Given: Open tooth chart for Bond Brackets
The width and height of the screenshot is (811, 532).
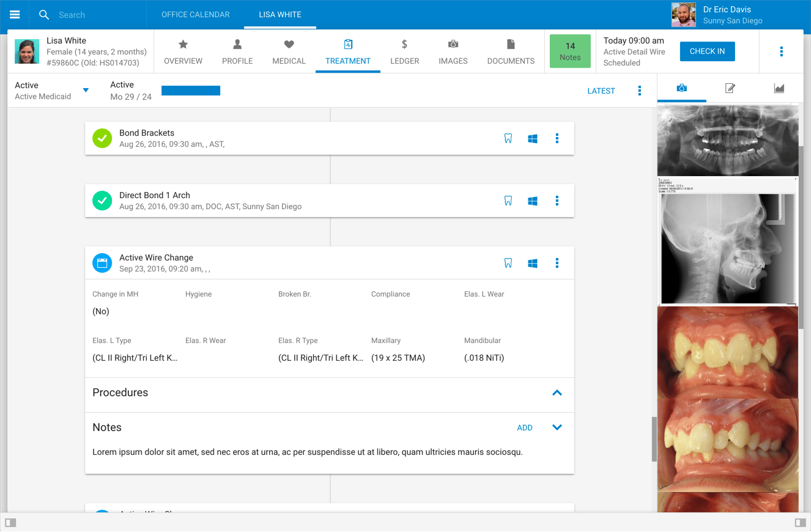Looking at the screenshot, I should pos(508,139).
